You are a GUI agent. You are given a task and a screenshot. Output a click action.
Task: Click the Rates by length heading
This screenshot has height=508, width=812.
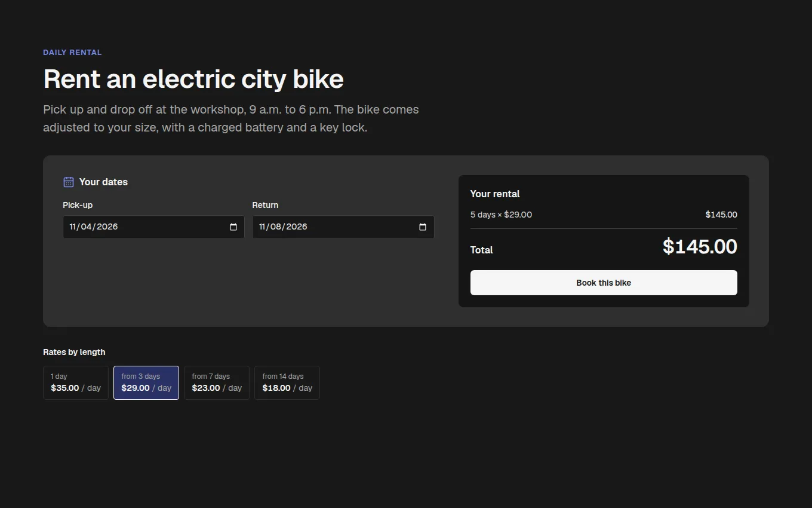pos(74,352)
